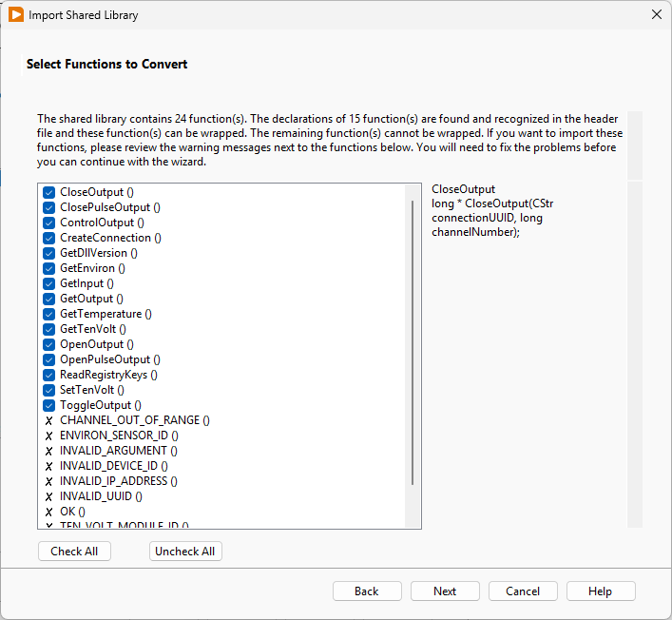Select the OpenPulseOutput list item
The image size is (672, 620).
109,359
